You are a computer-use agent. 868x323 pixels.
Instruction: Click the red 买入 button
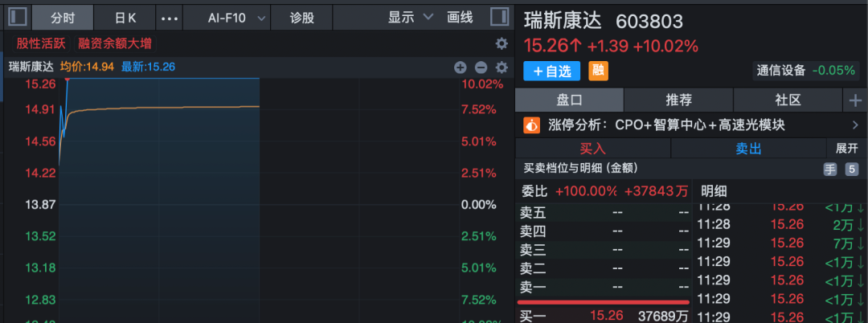593,148
